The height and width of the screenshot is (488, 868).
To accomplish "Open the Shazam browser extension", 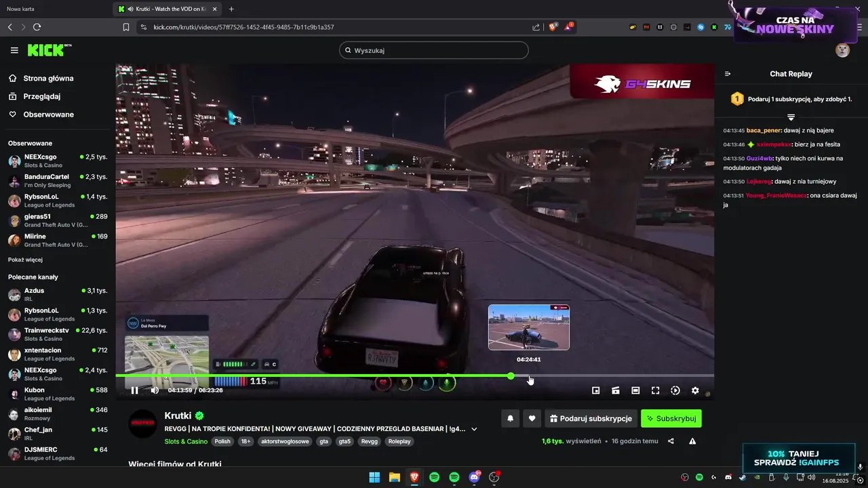I will click(701, 27).
